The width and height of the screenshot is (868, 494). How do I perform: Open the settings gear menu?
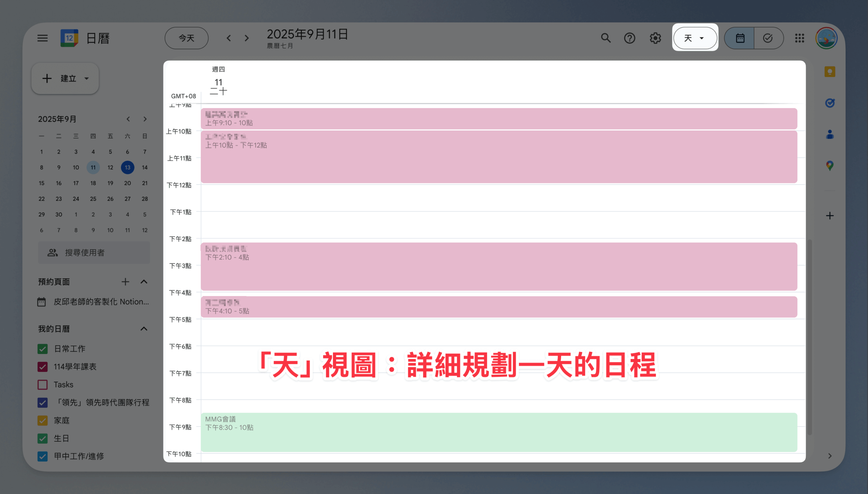coord(655,38)
